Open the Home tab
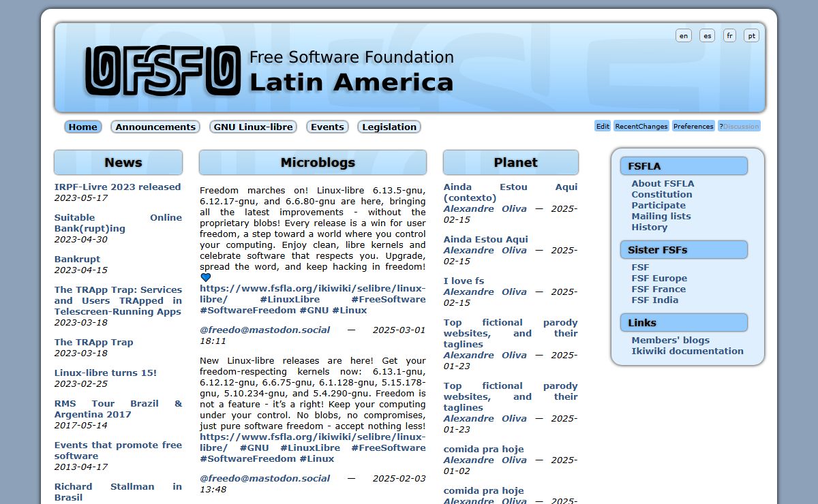The height and width of the screenshot is (504, 818). [82, 127]
